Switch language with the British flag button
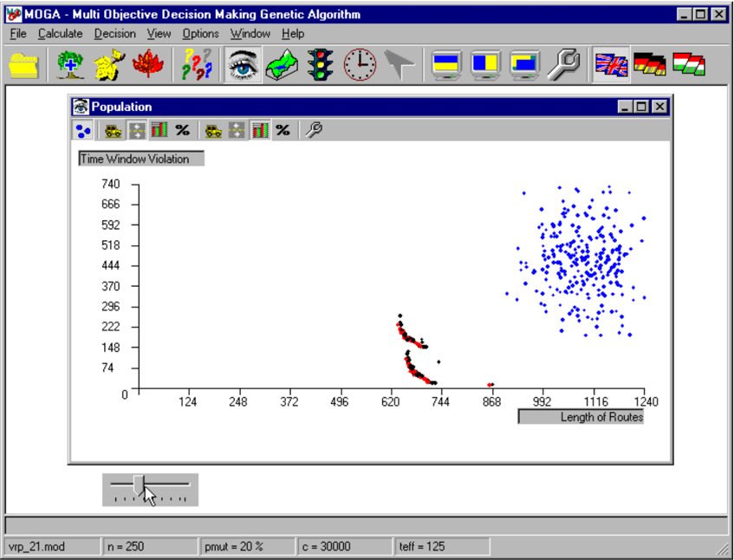734x560 pixels. (611, 65)
